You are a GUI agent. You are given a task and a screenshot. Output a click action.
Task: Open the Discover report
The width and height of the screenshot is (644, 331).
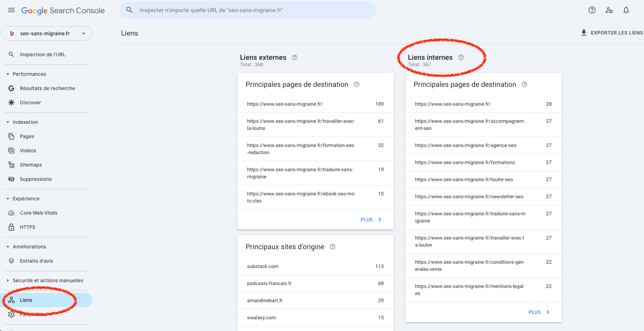(x=46, y=103)
